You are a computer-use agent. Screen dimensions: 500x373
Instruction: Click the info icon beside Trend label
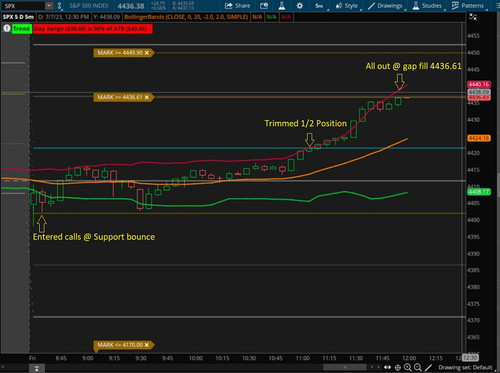(x=6, y=29)
